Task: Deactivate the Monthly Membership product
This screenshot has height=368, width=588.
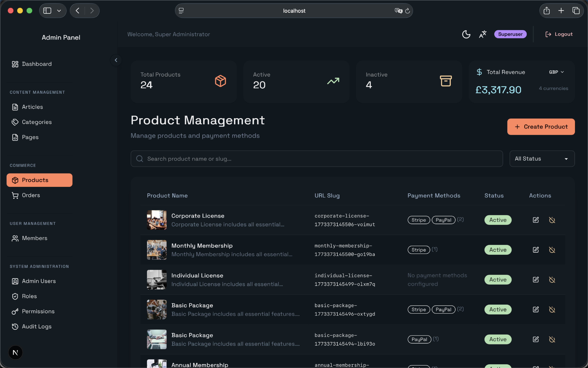Action: 552,250
